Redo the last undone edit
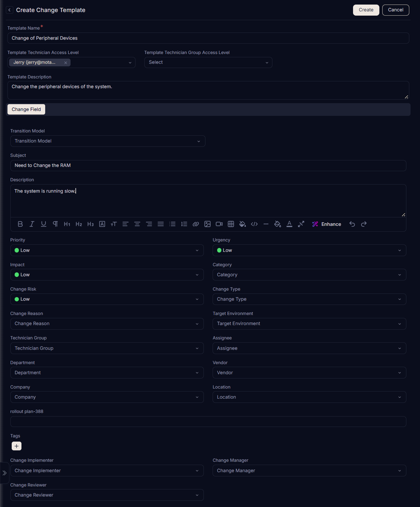This screenshot has width=420, height=507. tap(364, 224)
